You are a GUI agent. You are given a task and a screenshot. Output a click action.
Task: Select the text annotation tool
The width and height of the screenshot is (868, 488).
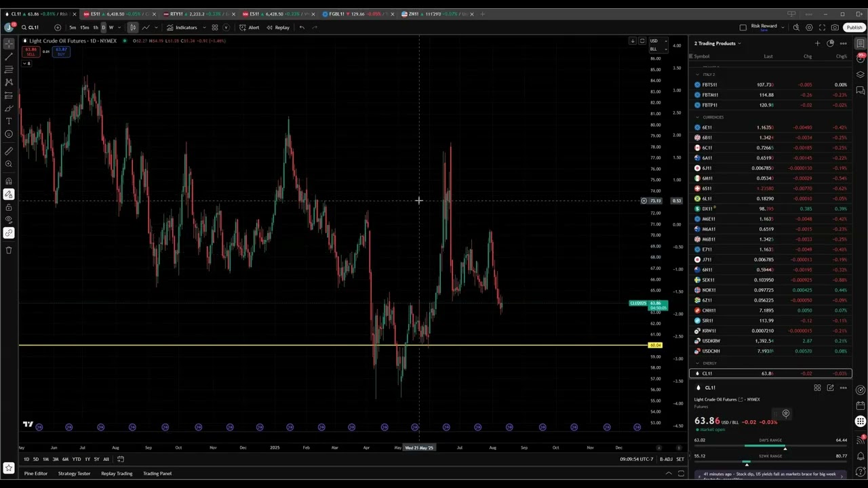(9, 121)
